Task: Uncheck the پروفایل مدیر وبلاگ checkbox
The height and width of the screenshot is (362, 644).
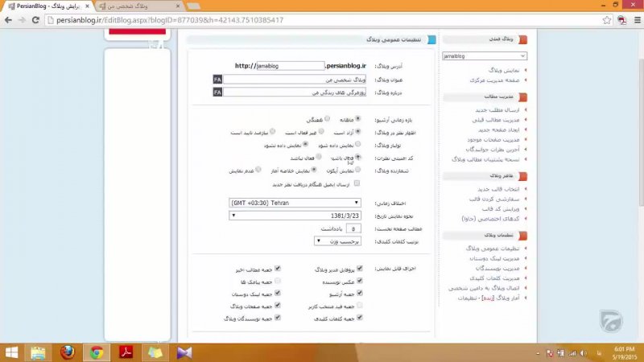Action: click(x=359, y=268)
